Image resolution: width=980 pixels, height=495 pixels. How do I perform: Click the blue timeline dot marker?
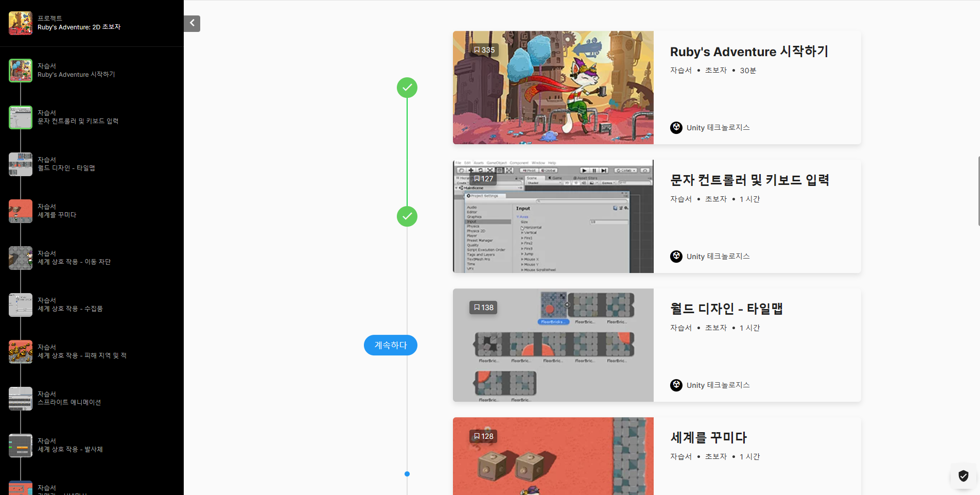tap(407, 474)
